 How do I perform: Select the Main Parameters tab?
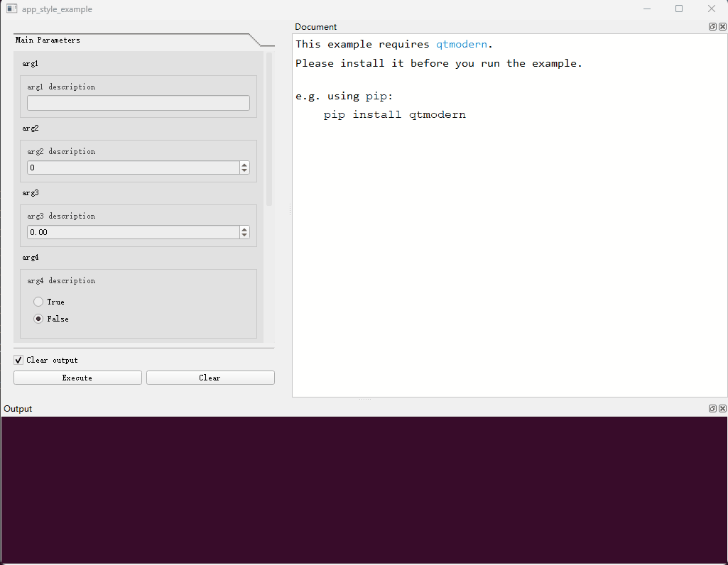pyautogui.click(x=48, y=40)
